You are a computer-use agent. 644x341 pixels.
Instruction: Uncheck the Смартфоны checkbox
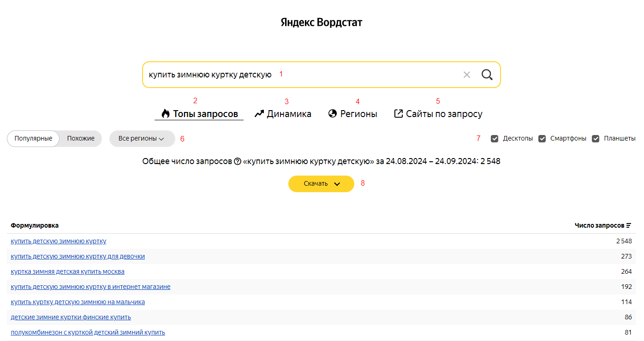click(x=543, y=138)
